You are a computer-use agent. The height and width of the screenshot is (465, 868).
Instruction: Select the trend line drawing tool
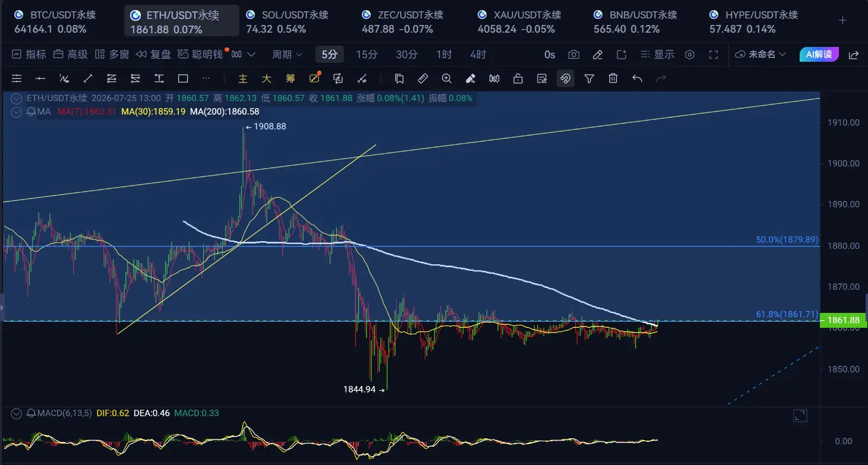pos(88,78)
